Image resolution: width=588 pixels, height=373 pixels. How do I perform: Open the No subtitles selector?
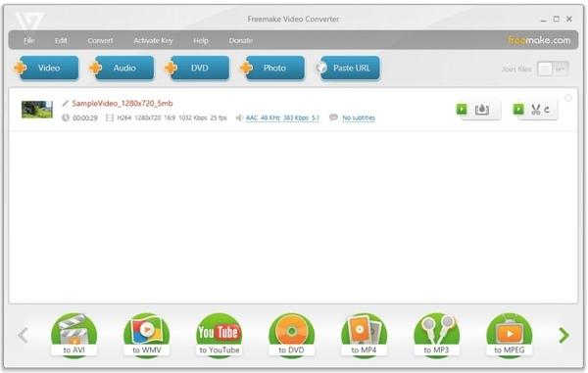tap(359, 117)
